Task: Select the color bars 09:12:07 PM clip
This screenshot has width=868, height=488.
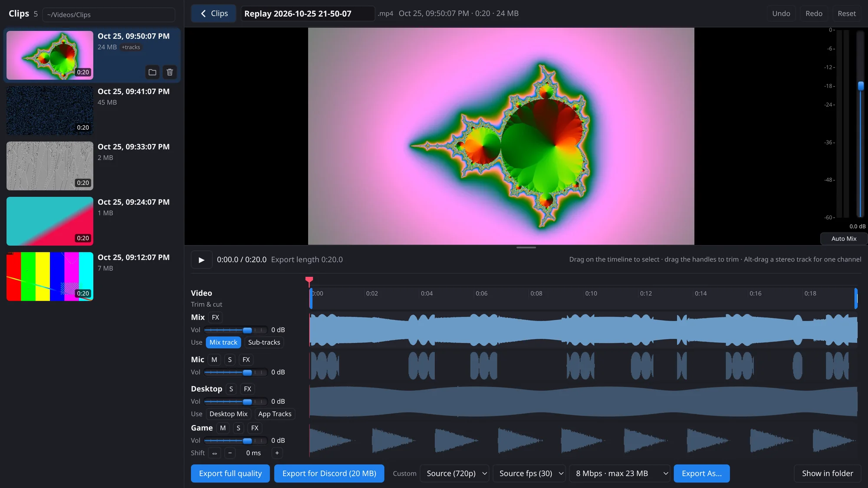Action: 50,276
